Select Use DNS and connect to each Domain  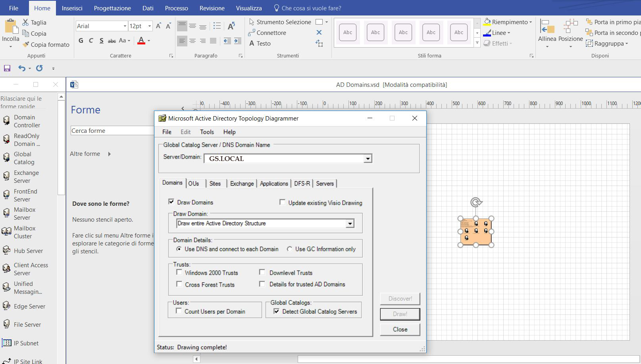click(179, 249)
